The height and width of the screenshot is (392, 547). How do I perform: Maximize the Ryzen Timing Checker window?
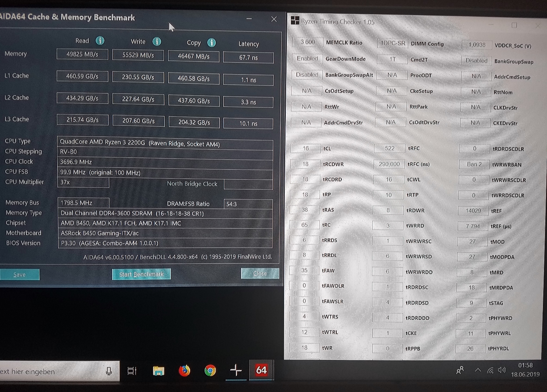coord(514,25)
